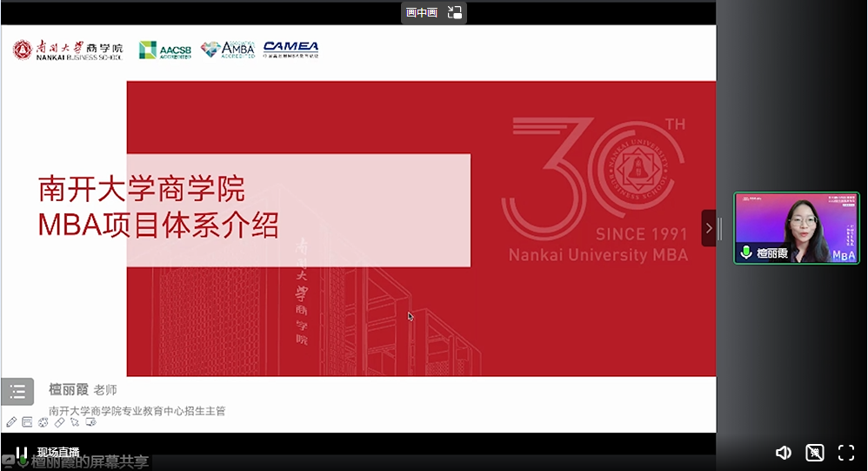Click the 现场直播 live label
868x471 pixels.
[58, 452]
